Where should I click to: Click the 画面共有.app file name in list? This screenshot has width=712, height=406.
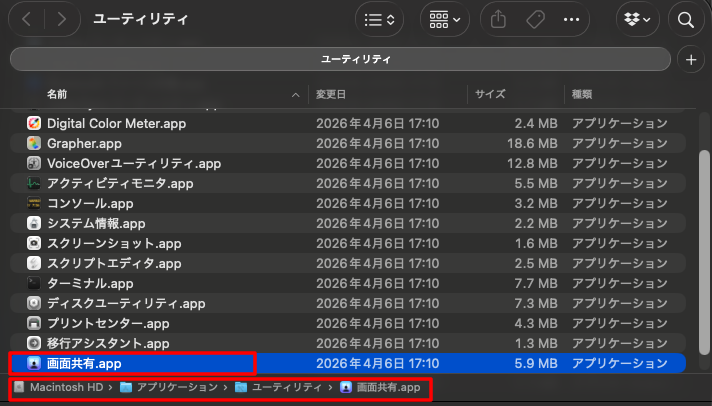tap(84, 363)
